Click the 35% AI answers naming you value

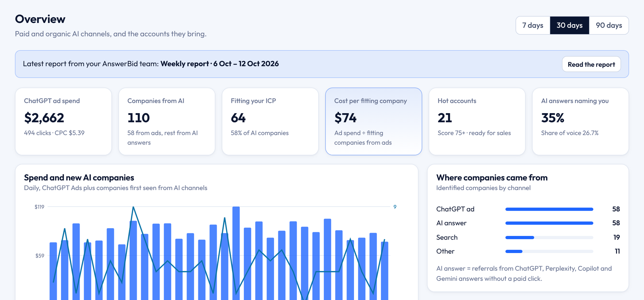(x=553, y=118)
